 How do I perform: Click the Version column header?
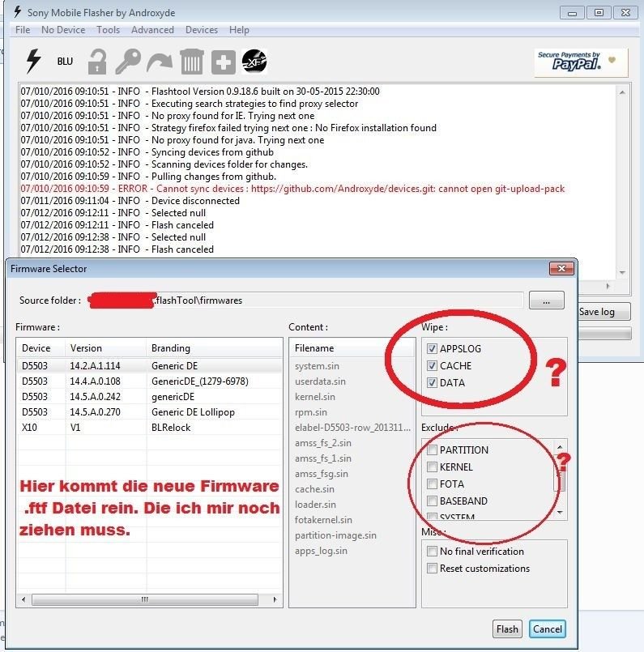click(x=105, y=348)
